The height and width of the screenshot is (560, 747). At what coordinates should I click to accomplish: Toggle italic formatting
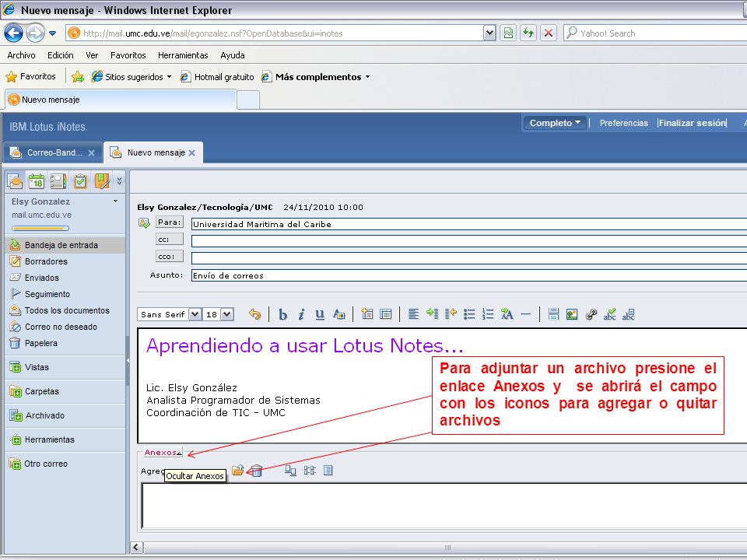pyautogui.click(x=301, y=315)
